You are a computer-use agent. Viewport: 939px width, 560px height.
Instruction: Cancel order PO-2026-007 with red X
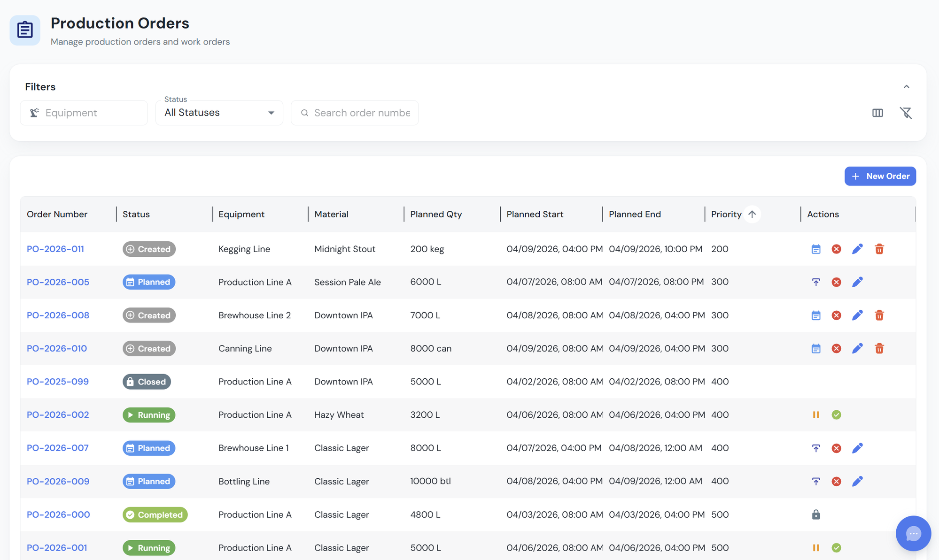pyautogui.click(x=836, y=448)
